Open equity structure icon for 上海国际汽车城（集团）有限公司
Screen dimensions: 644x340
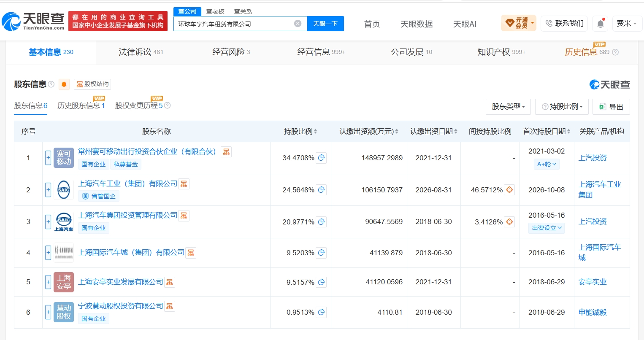click(191, 253)
